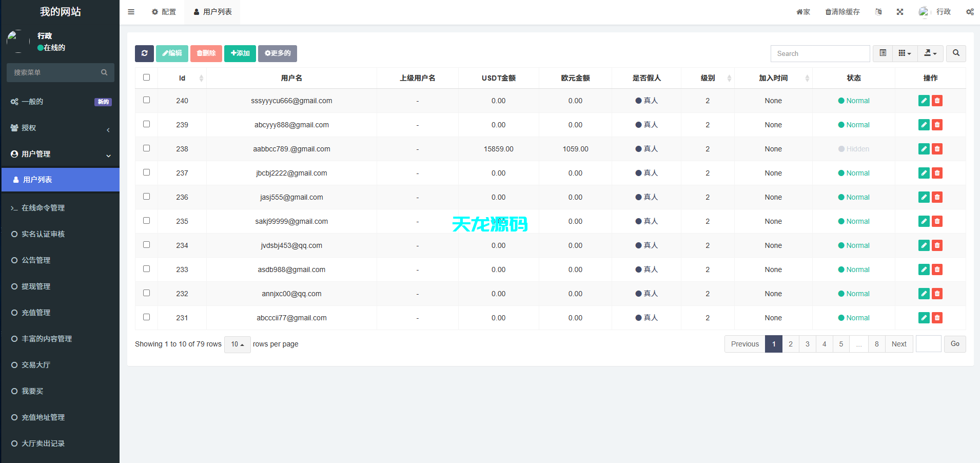
Task: Open the gears settings icon at top right
Action: (970, 11)
